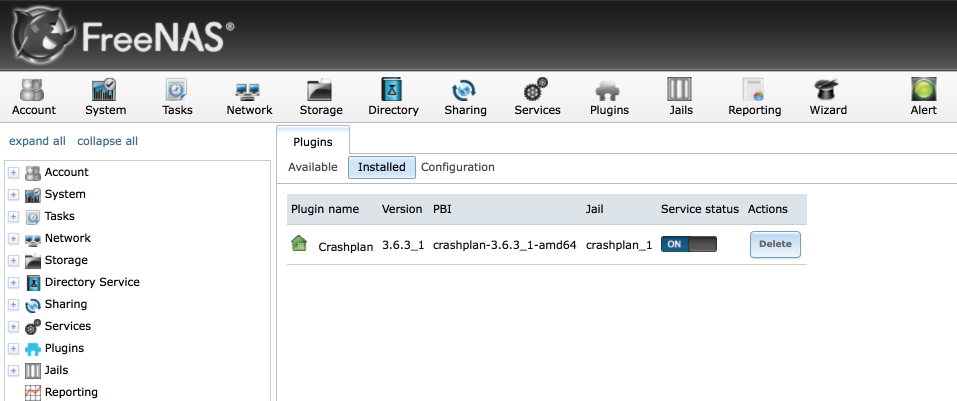Viewport: 957px width, 401px height.
Task: Select the Storage icon in sidebar tree
Action: tap(33, 261)
